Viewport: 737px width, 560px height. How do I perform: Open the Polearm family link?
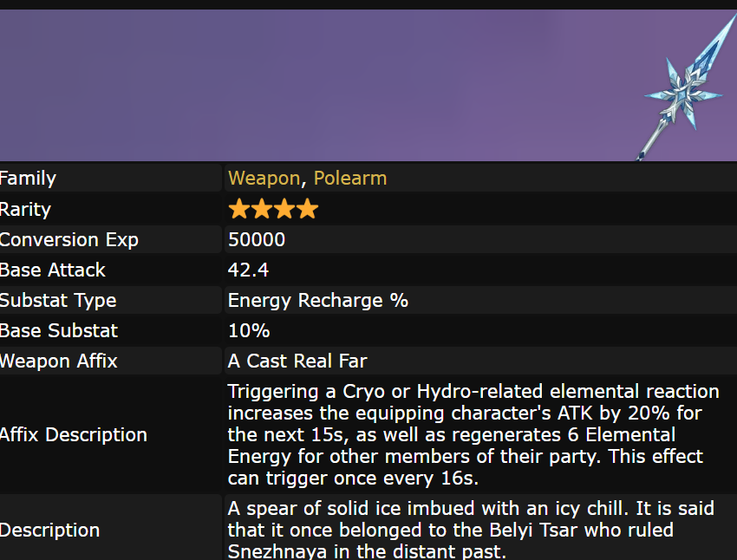click(350, 178)
